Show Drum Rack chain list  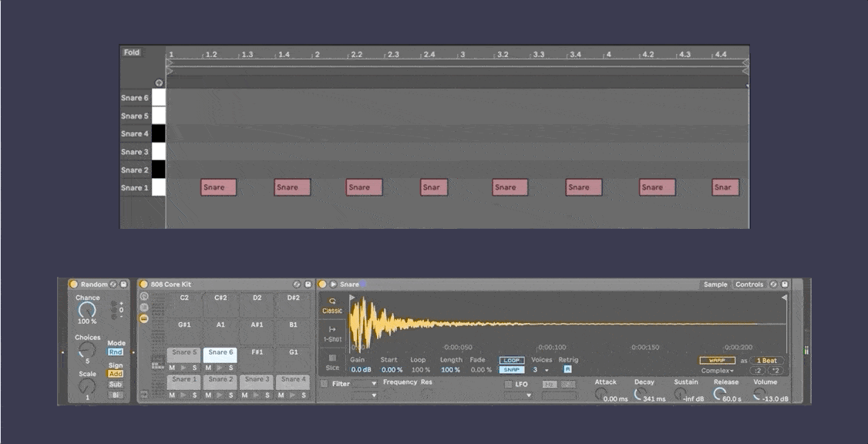coord(144,308)
